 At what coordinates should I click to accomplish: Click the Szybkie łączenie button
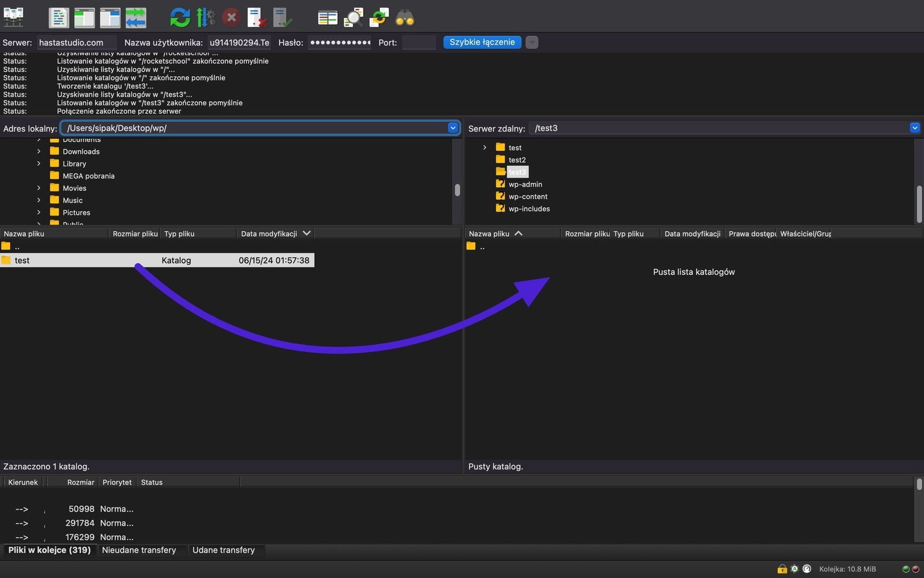(482, 42)
